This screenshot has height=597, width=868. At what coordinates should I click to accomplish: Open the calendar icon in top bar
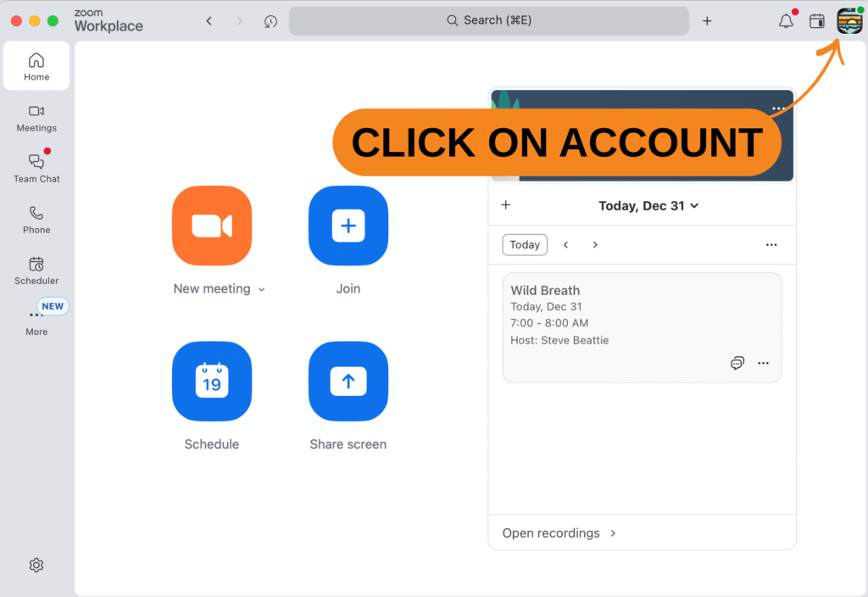(x=817, y=21)
